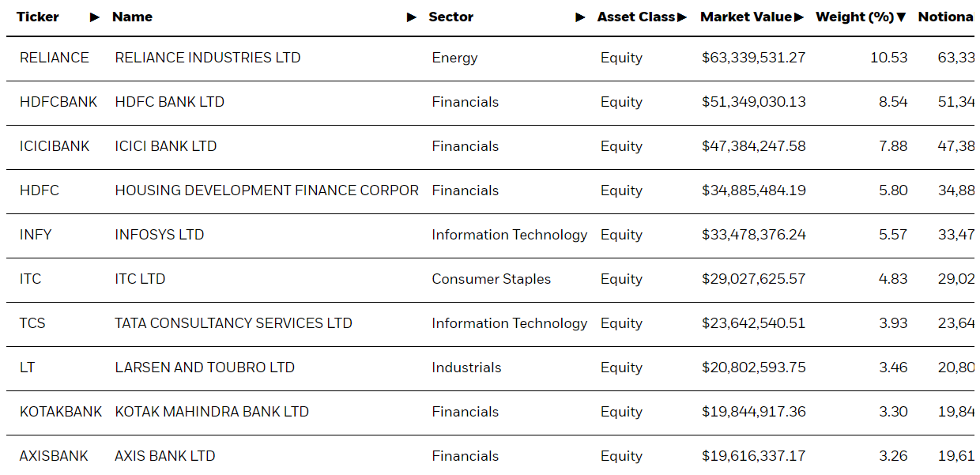Click KOTAKBANK ticker symbol
980x475 pixels.
(61, 412)
